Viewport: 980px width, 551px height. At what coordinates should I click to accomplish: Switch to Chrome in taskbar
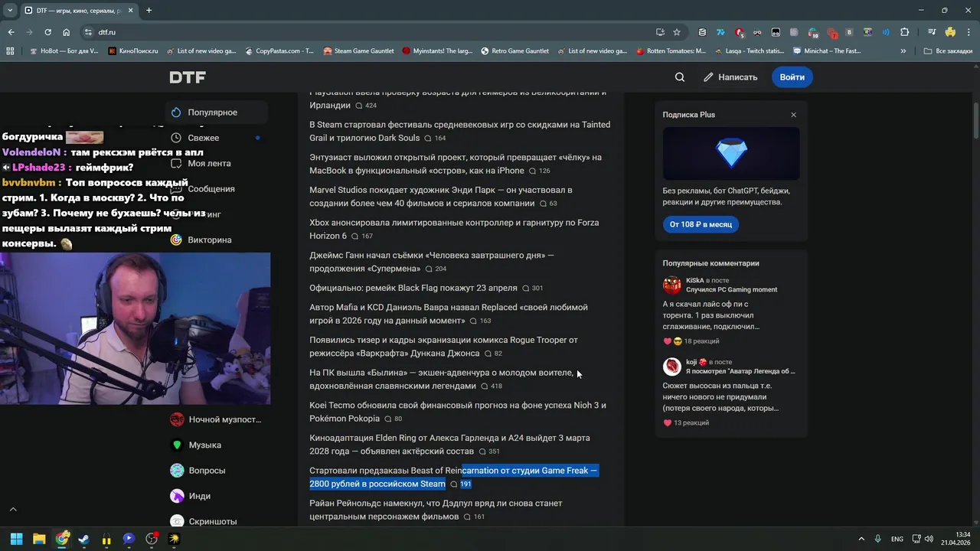tap(62, 539)
